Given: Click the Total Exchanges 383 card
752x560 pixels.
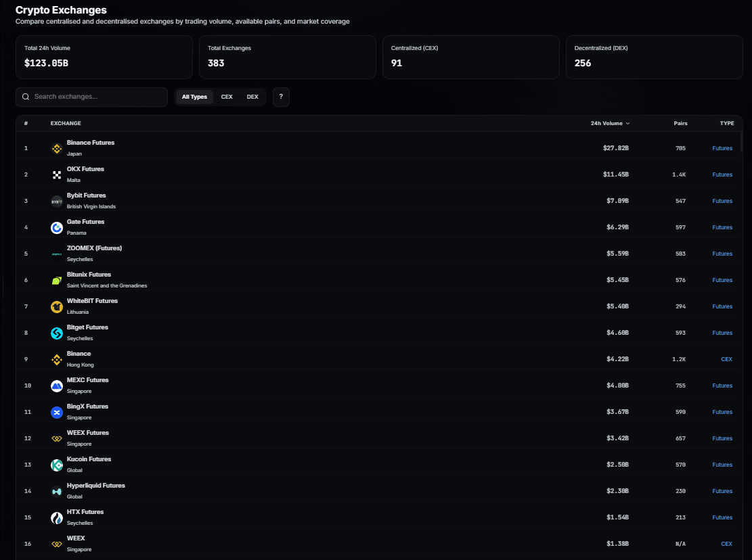Looking at the screenshot, I should click(x=287, y=57).
